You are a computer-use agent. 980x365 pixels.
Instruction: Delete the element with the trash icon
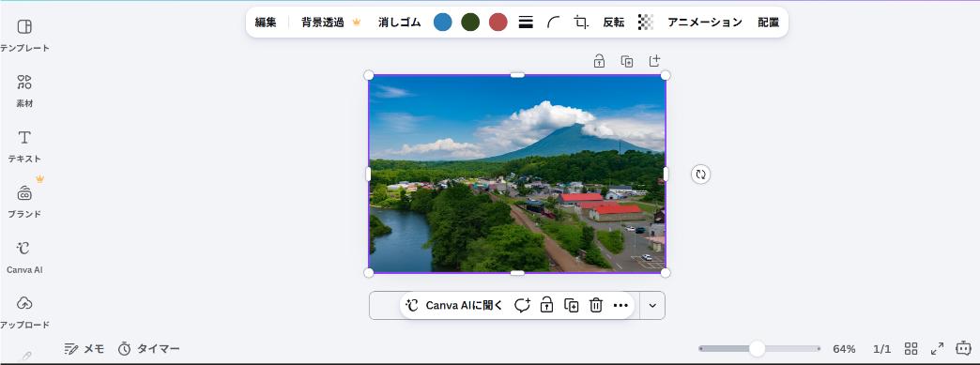tap(596, 305)
